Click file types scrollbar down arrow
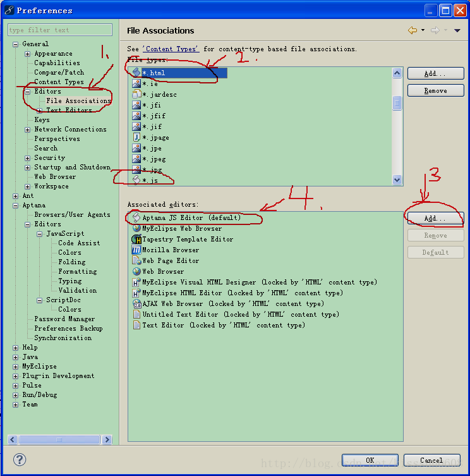Image resolution: width=470 pixels, height=476 pixels. click(397, 180)
